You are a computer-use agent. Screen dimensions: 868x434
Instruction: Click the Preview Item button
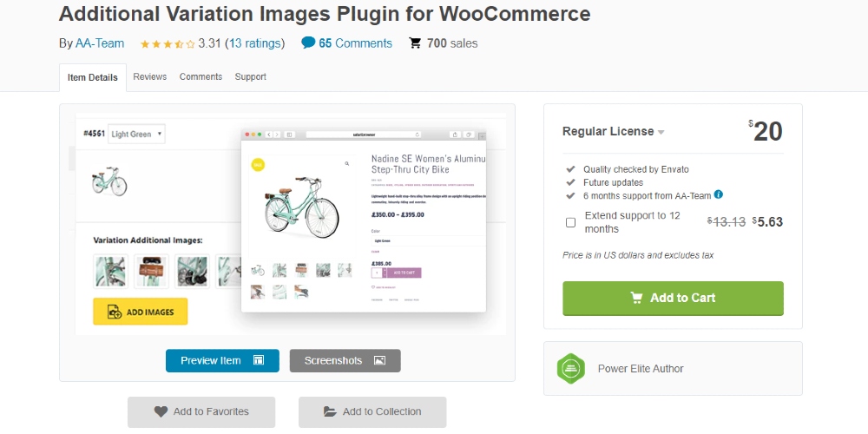(x=222, y=360)
